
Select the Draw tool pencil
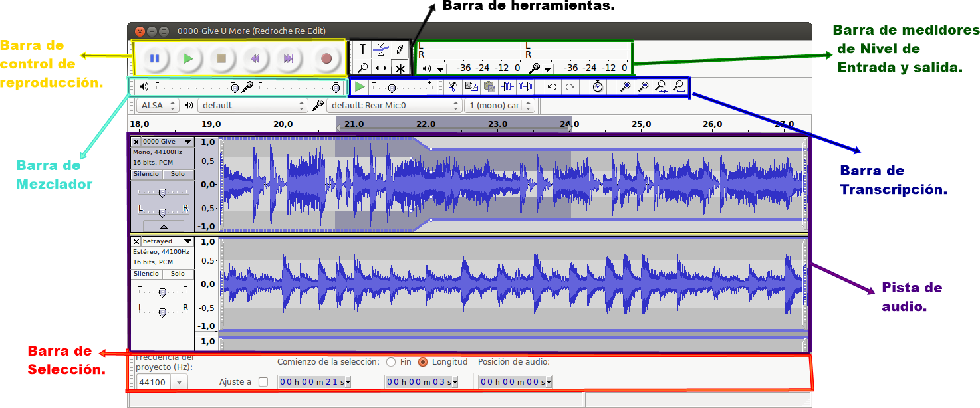[399, 50]
